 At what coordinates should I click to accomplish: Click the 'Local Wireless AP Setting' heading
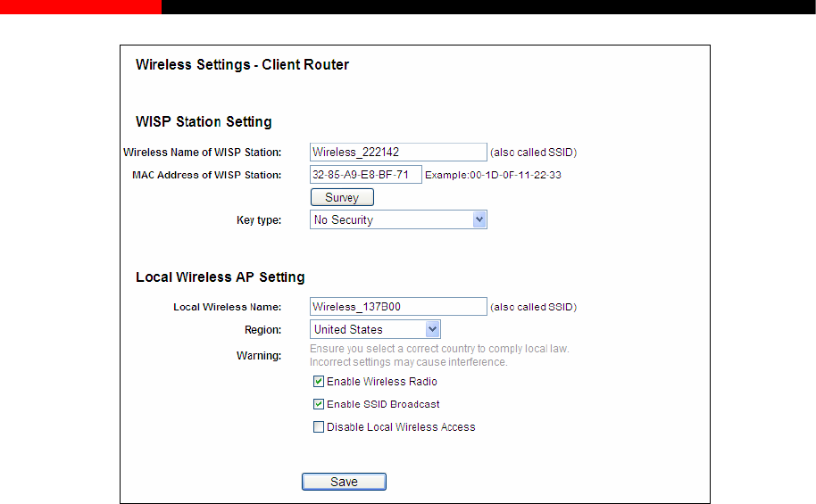coord(221,277)
